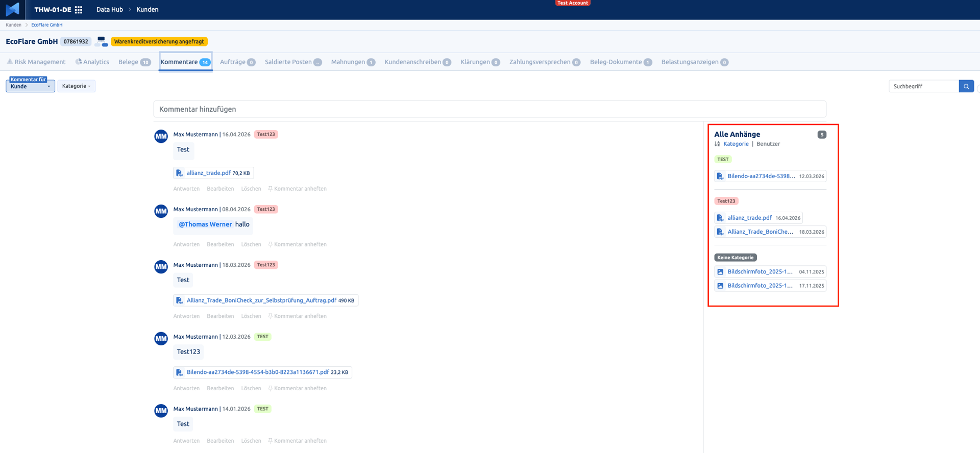Click the image icon of the 17.11.2025 Bildschirmfoto
This screenshot has width=980, height=453.
[x=720, y=286]
